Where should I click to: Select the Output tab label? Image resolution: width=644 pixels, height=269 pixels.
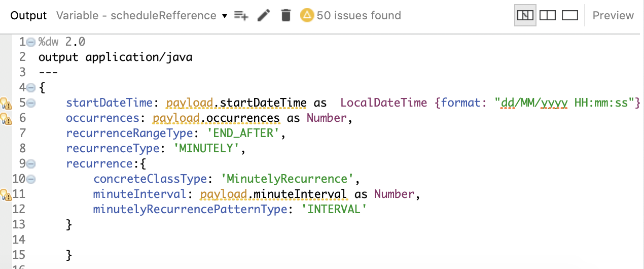(x=28, y=16)
